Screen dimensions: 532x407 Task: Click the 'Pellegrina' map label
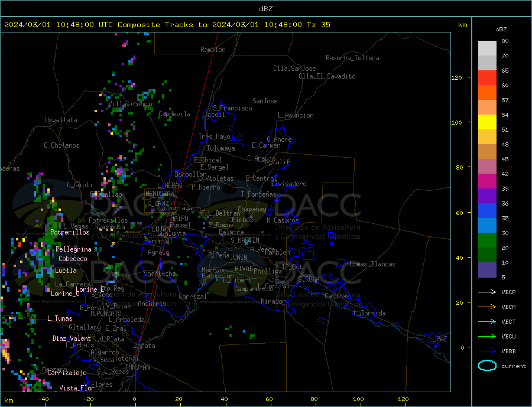pyautogui.click(x=74, y=249)
